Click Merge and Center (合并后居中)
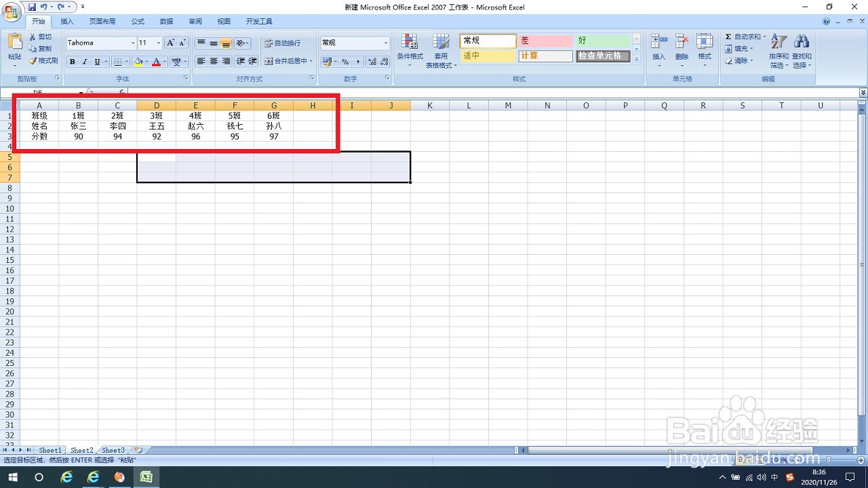 tap(288, 61)
